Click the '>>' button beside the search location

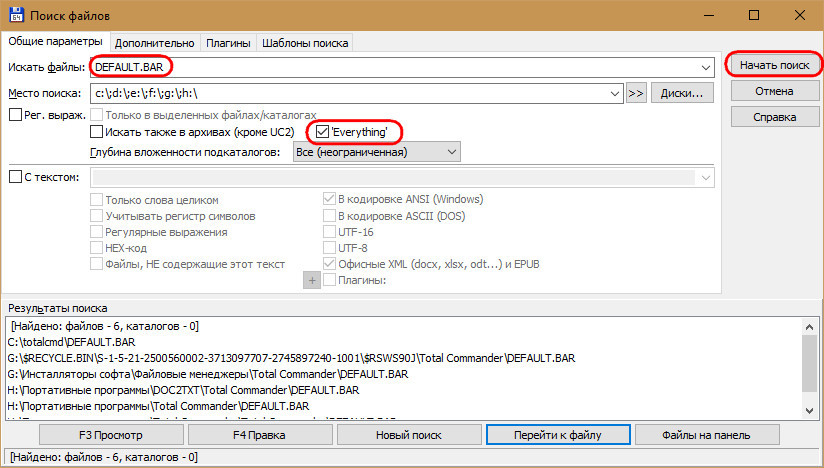coord(636,93)
